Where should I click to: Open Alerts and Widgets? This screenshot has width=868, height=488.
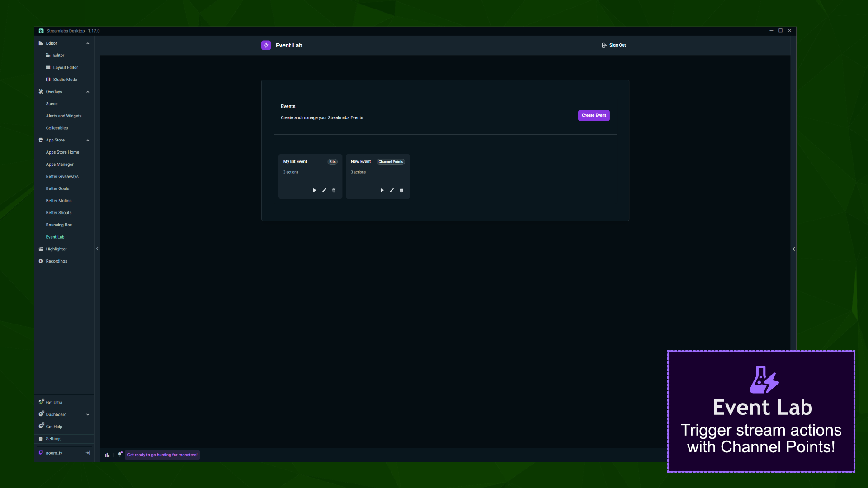point(64,116)
